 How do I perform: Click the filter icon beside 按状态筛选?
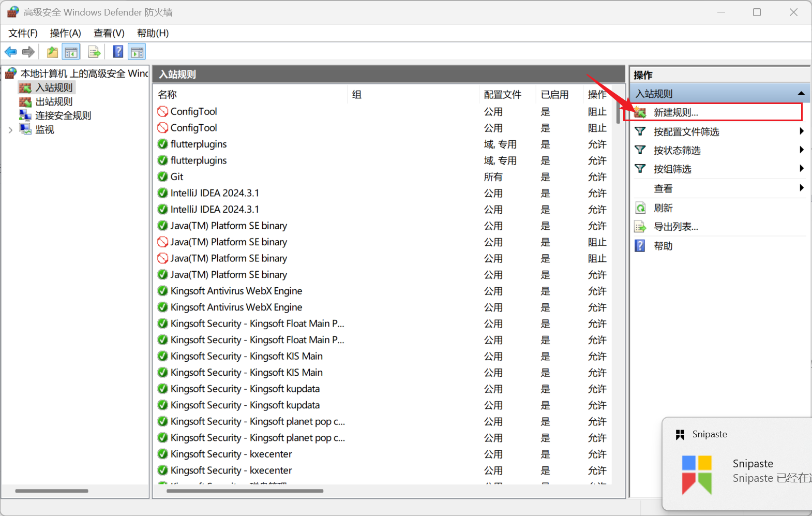coord(640,150)
